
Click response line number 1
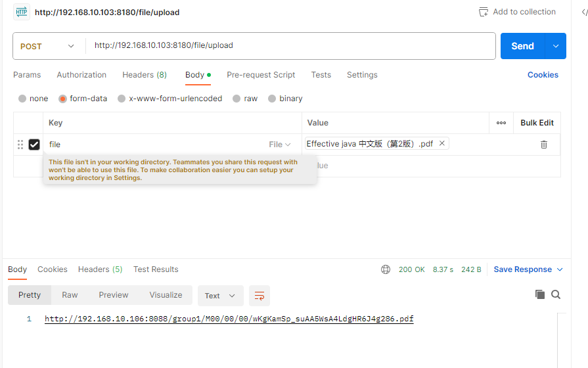29,319
